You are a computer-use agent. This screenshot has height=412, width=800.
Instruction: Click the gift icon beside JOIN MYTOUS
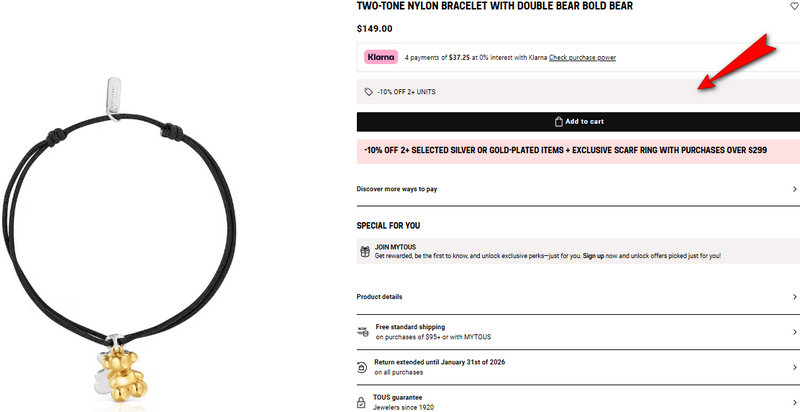click(364, 251)
